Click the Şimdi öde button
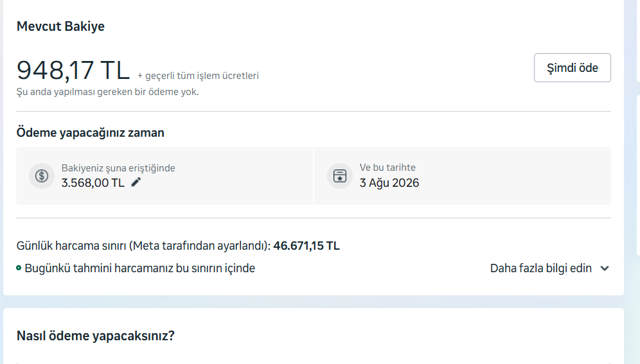Image resolution: width=640 pixels, height=364 pixels. click(573, 67)
